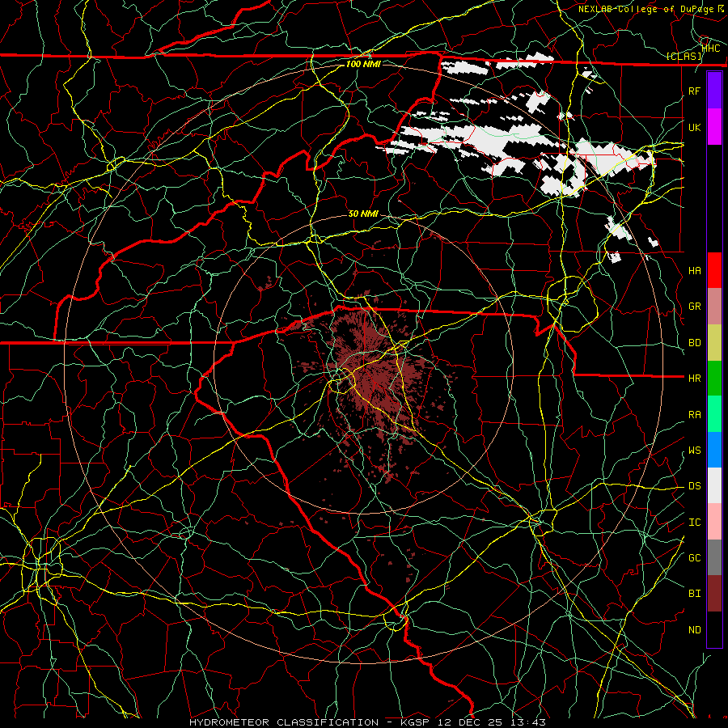Click the GR legend label
The image size is (728, 728).
click(694, 307)
